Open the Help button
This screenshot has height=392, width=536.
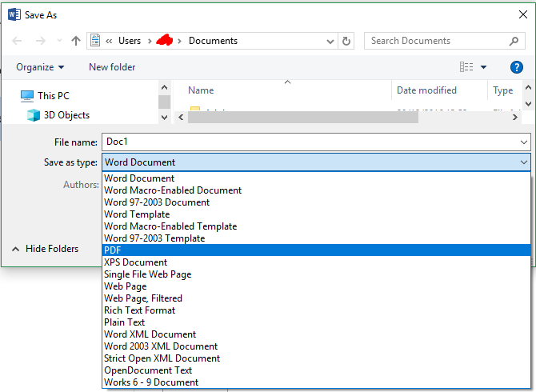click(x=516, y=67)
